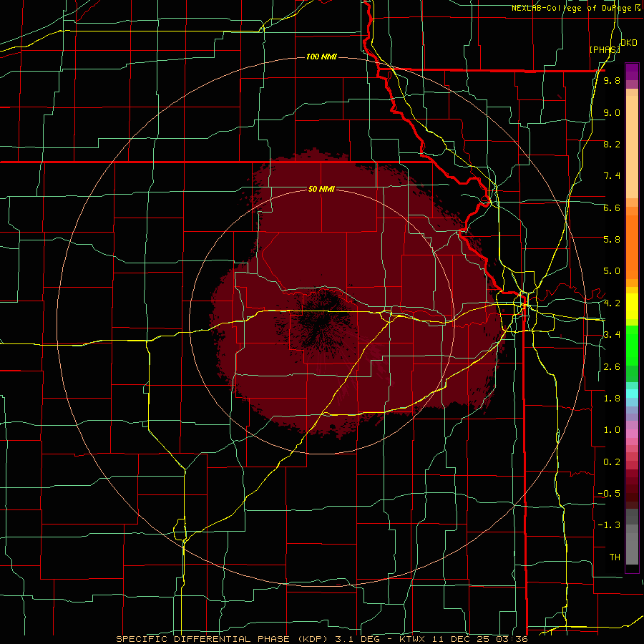Click the 9.8 value on the color scale
This screenshot has height=644, width=644.
pyautogui.click(x=612, y=81)
